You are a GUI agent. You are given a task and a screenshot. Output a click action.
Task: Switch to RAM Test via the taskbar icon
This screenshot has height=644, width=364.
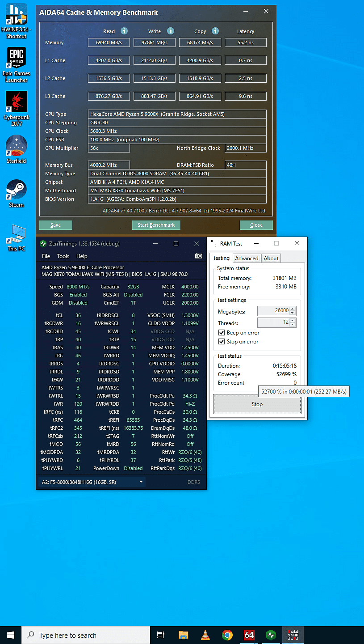293,635
